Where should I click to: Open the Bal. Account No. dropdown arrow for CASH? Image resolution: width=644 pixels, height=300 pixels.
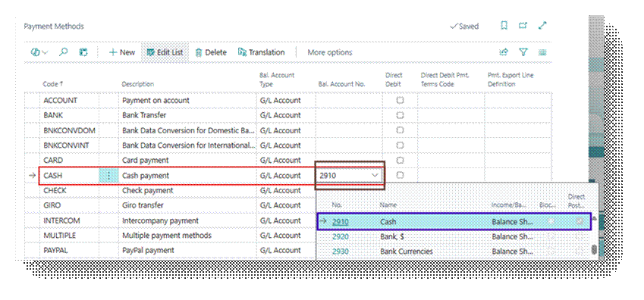(375, 175)
